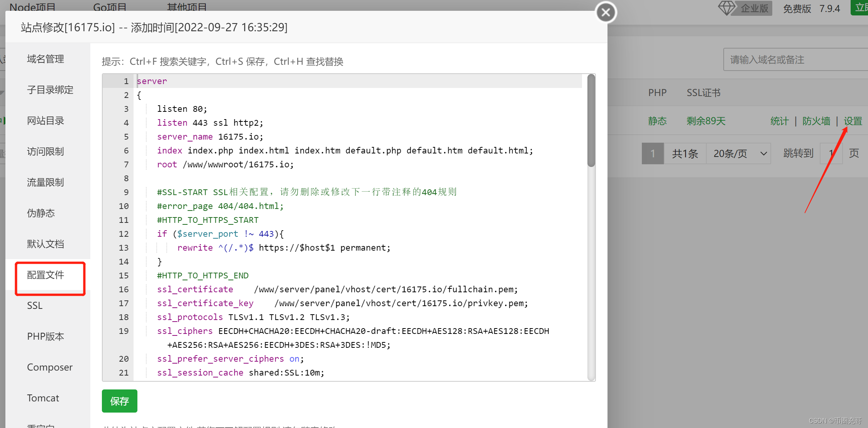Open the 防火墙 link
The height and width of the screenshot is (428, 868).
(x=816, y=121)
